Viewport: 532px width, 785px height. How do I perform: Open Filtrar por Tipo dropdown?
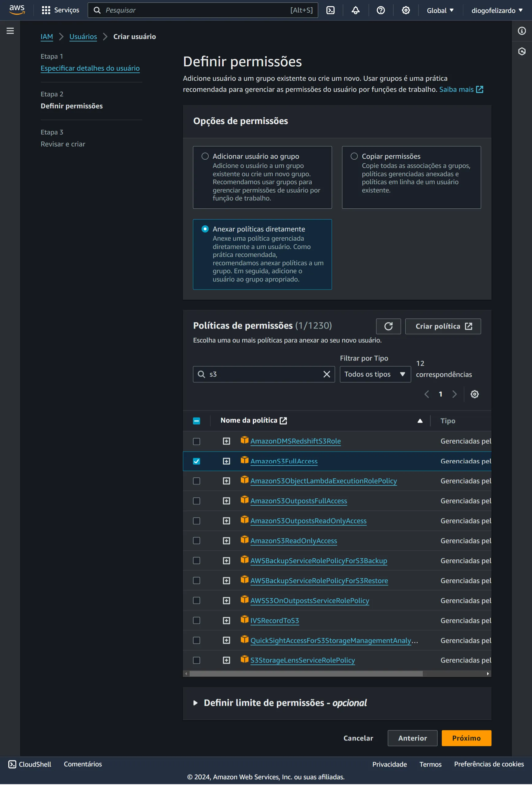(375, 374)
